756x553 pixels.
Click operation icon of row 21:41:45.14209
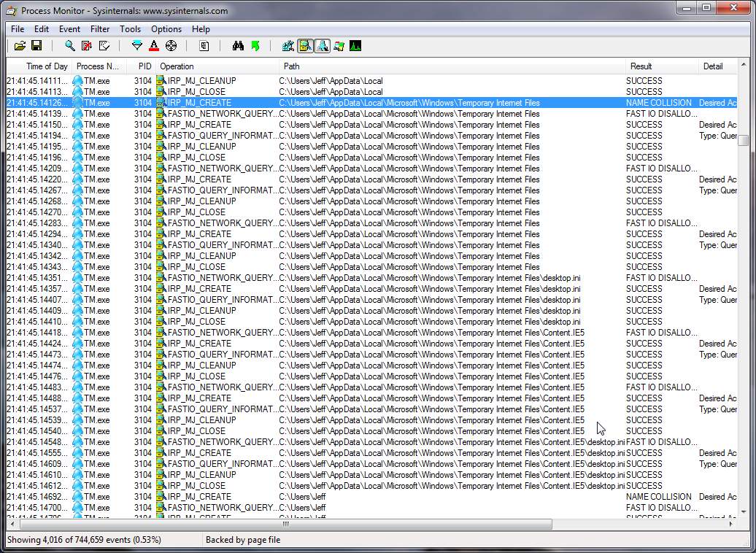point(161,169)
